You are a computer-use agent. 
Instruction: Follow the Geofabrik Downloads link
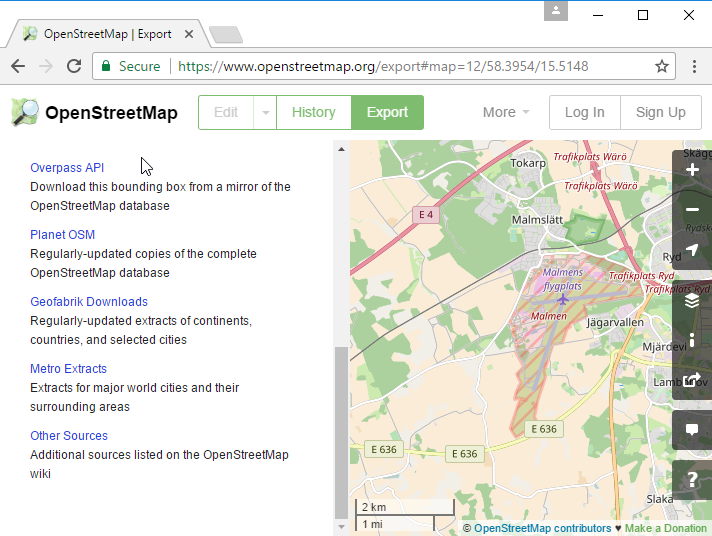coord(89,302)
